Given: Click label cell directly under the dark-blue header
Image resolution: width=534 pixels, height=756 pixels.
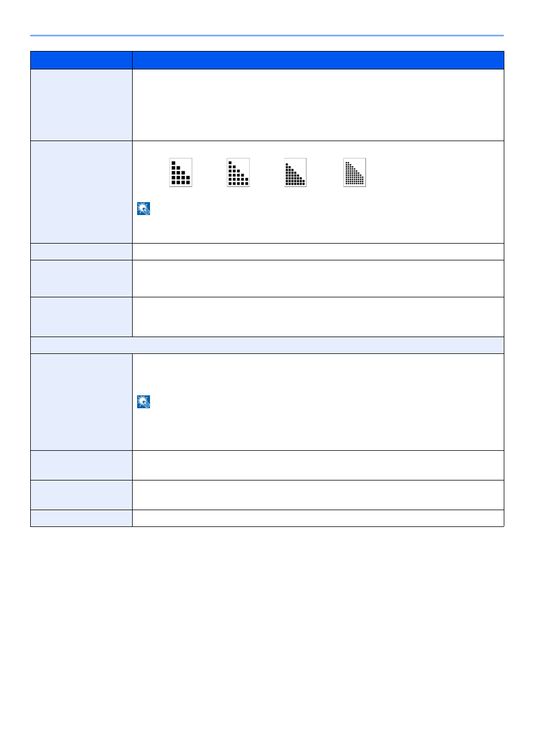Looking at the screenshot, I should click(81, 105).
